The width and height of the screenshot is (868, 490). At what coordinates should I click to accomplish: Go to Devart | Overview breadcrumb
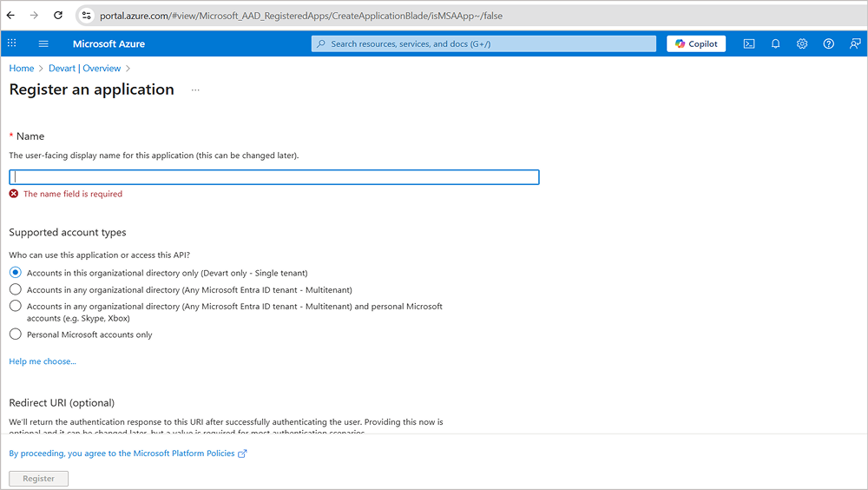tap(85, 68)
